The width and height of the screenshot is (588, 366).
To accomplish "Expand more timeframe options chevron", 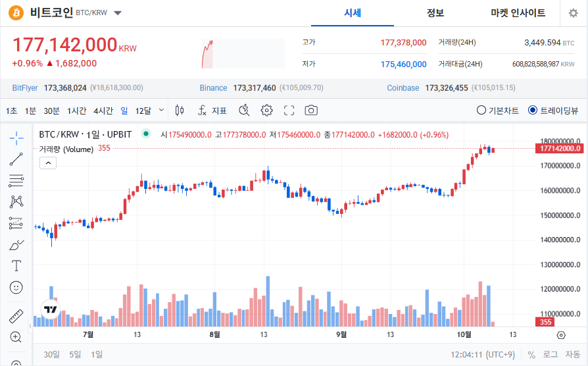I will (x=161, y=110).
